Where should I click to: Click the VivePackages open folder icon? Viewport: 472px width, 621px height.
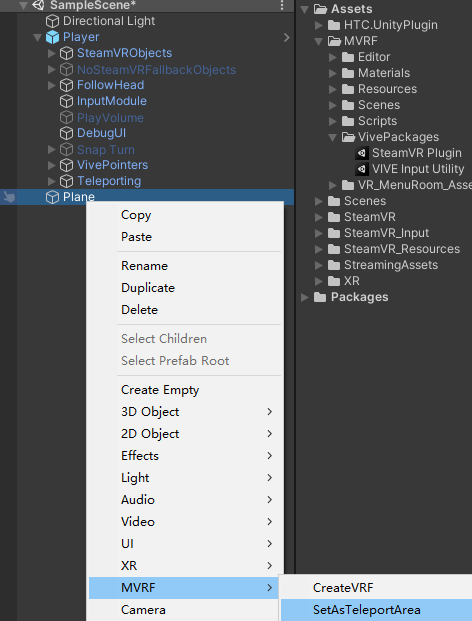[348, 137]
